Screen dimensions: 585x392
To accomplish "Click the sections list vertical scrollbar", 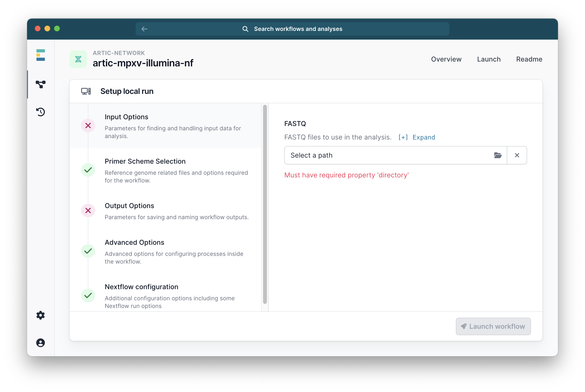I will pos(265,204).
